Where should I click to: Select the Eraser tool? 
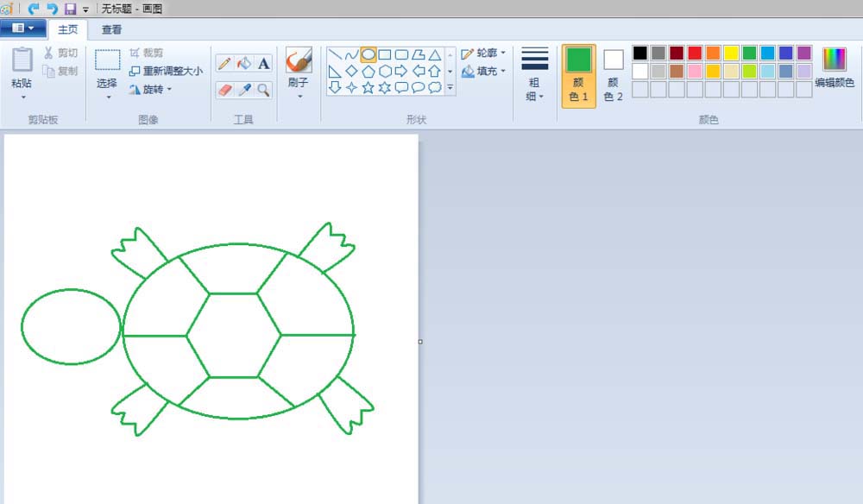[224, 90]
